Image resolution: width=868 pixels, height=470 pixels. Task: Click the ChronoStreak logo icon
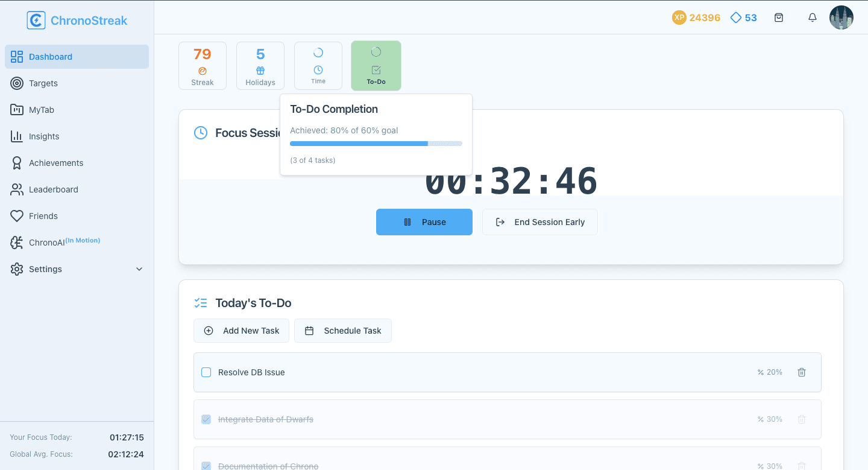tap(36, 21)
